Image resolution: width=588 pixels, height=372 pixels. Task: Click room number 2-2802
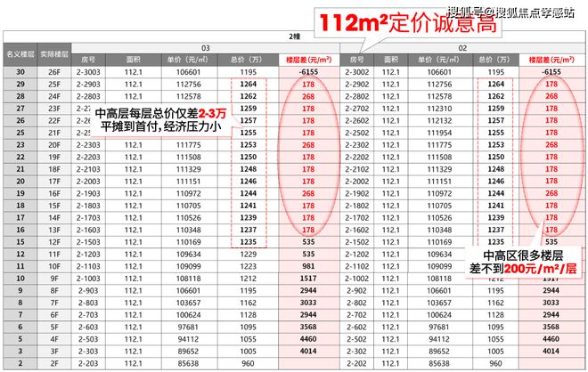tap(357, 96)
